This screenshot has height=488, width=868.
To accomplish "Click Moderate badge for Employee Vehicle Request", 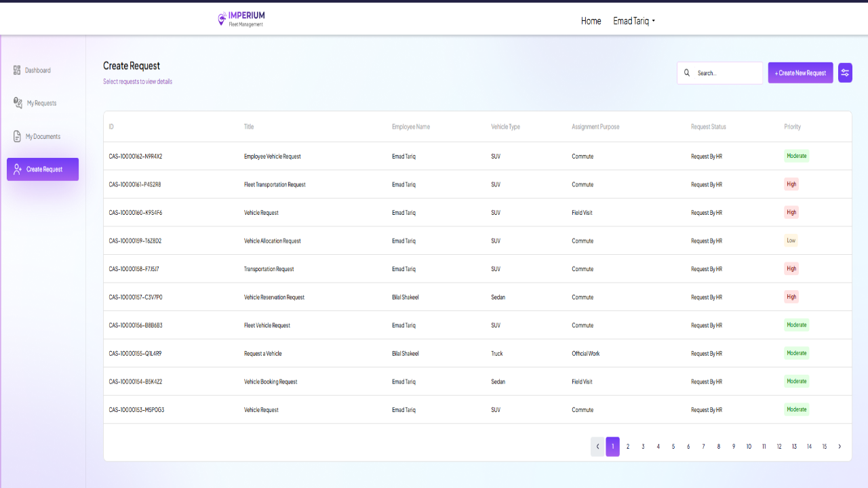I will (797, 156).
